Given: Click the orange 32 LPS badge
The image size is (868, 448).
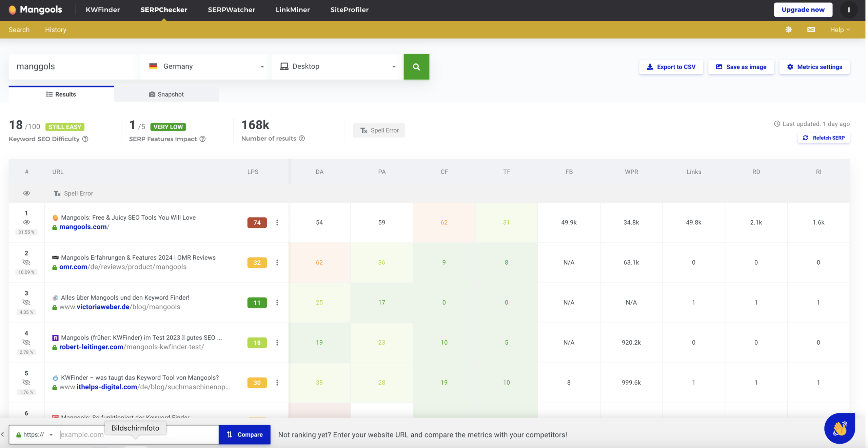Looking at the screenshot, I should tap(257, 263).
